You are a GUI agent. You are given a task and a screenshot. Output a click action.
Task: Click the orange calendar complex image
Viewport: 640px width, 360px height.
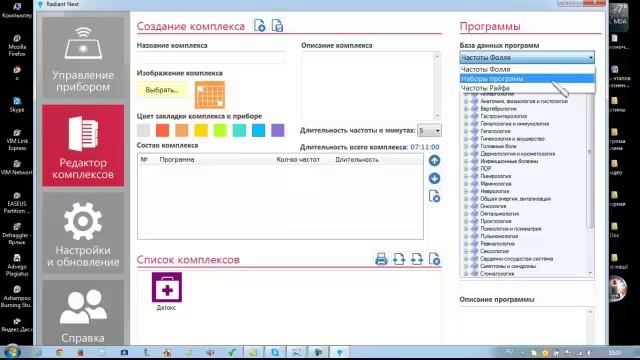tap(210, 94)
